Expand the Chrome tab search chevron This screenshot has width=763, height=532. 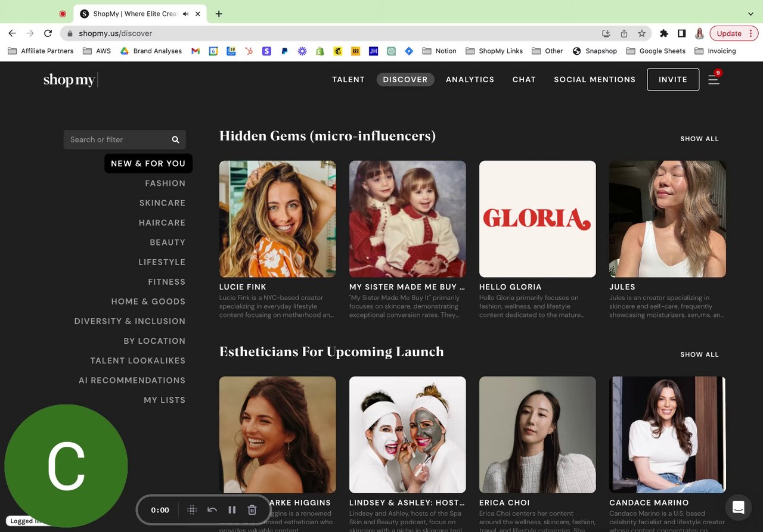(750, 14)
